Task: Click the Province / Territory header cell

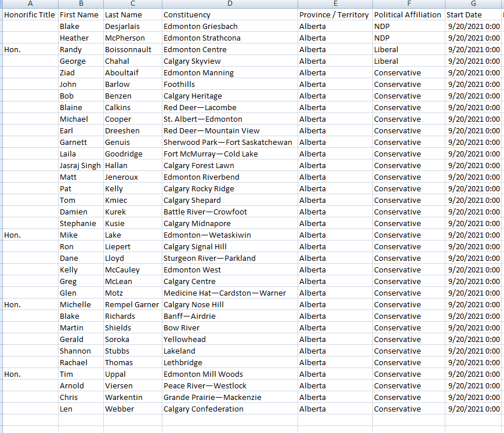Action: tap(335, 14)
